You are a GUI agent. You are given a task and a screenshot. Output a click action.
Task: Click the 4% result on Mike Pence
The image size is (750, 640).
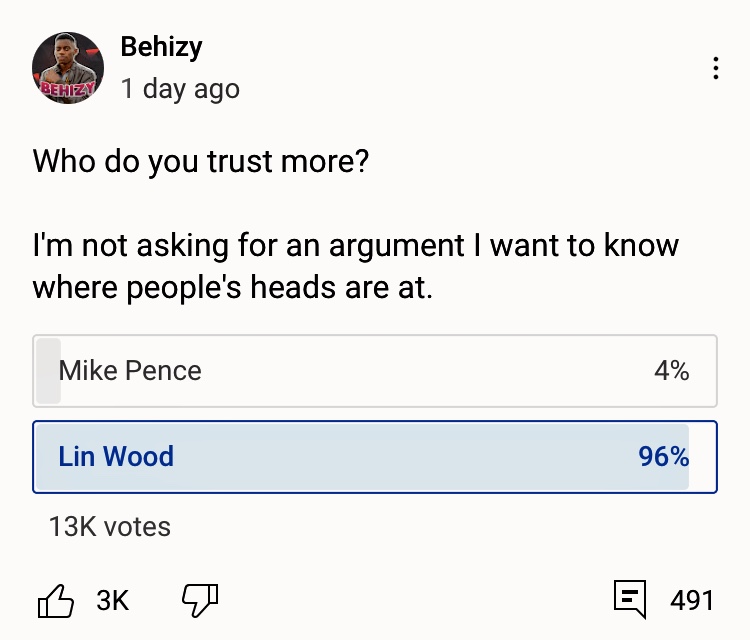[x=671, y=371]
